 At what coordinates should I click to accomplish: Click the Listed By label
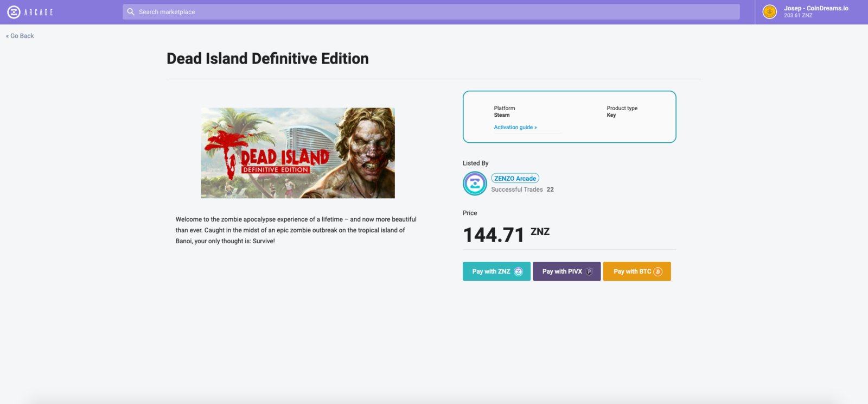(476, 163)
